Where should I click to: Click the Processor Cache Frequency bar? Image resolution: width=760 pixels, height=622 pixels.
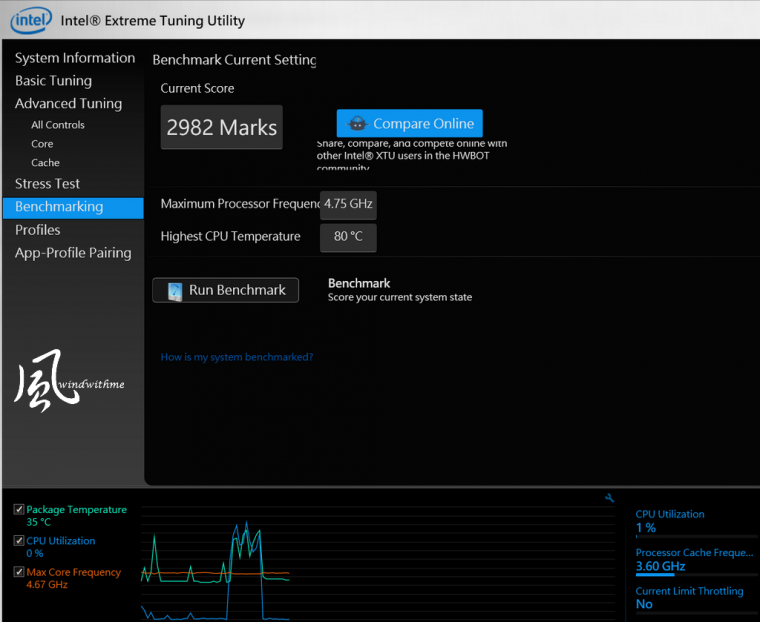tap(696, 574)
